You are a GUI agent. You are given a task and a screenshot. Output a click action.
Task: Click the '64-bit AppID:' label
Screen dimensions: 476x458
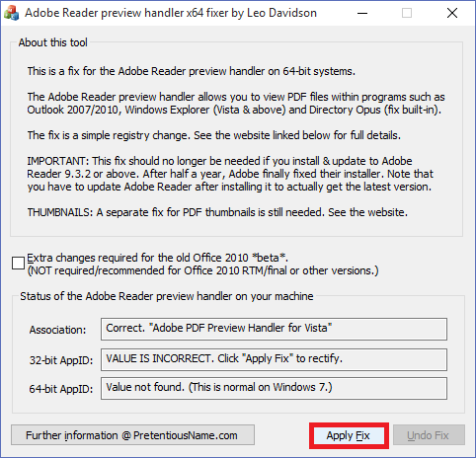61,389
